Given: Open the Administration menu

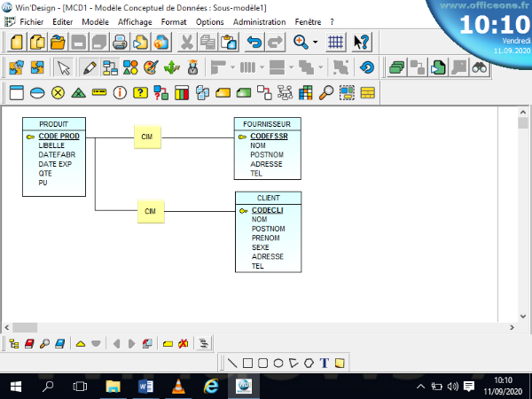Looking at the screenshot, I should click(258, 21).
